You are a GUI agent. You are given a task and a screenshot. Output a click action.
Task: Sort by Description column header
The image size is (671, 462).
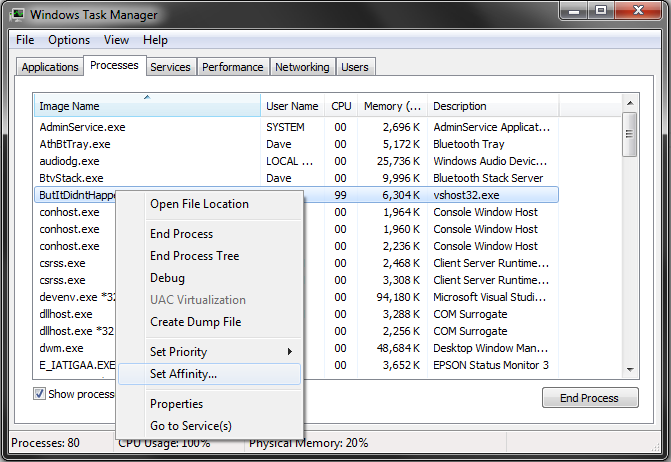pos(493,106)
